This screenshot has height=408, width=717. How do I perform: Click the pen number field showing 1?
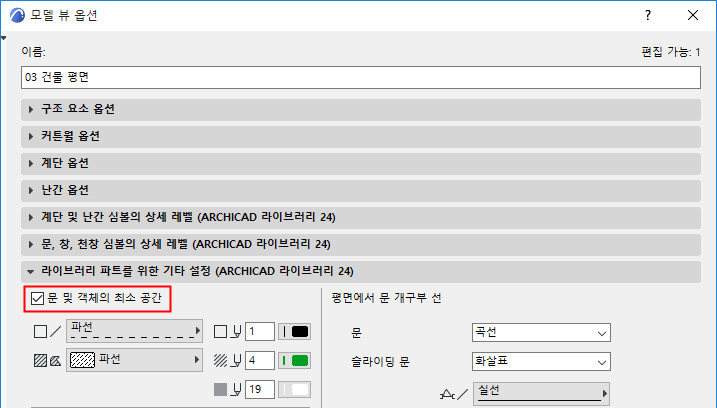coord(260,332)
